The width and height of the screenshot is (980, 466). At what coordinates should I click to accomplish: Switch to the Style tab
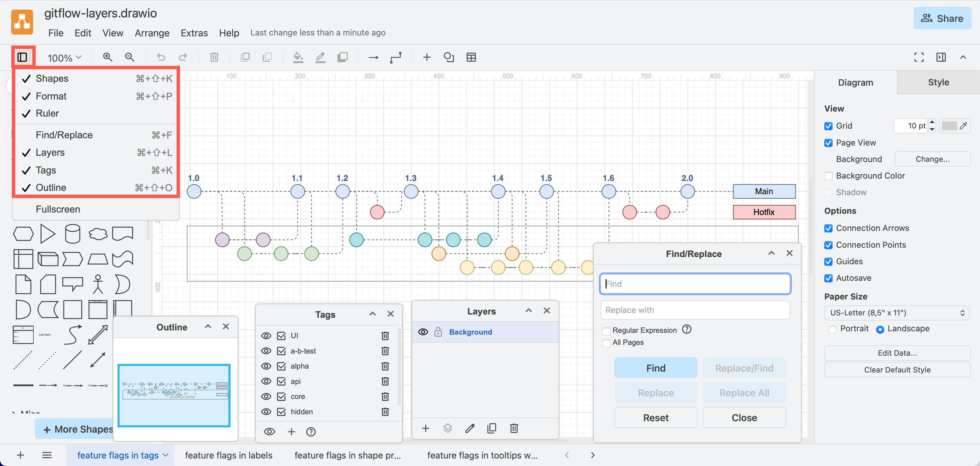(938, 82)
